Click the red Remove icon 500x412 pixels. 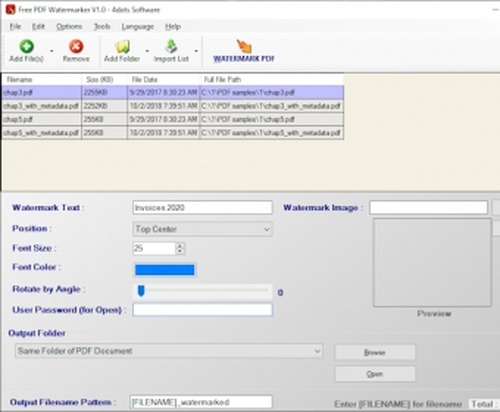[76, 46]
